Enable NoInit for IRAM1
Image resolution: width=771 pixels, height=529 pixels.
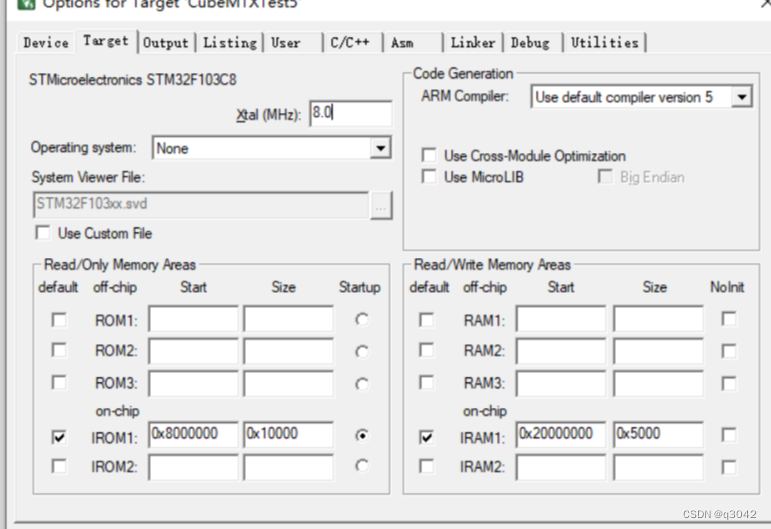coord(729,435)
